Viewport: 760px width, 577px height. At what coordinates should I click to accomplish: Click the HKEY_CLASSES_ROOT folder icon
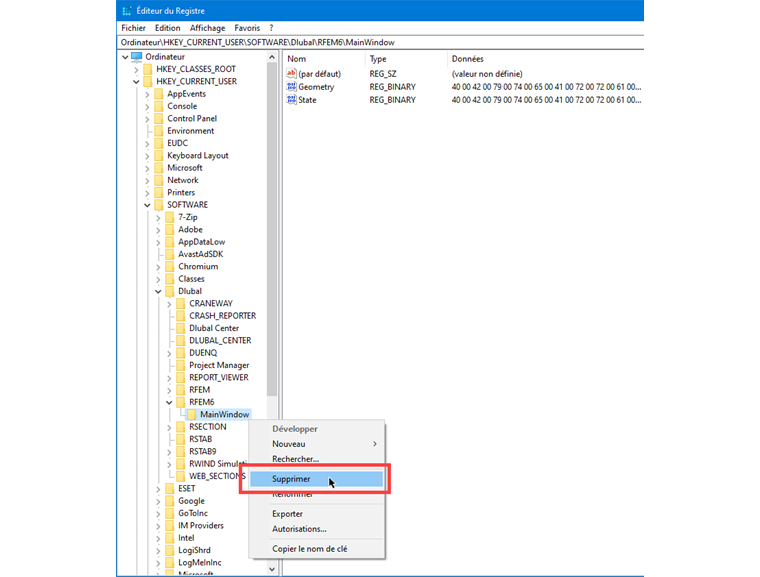click(148, 69)
